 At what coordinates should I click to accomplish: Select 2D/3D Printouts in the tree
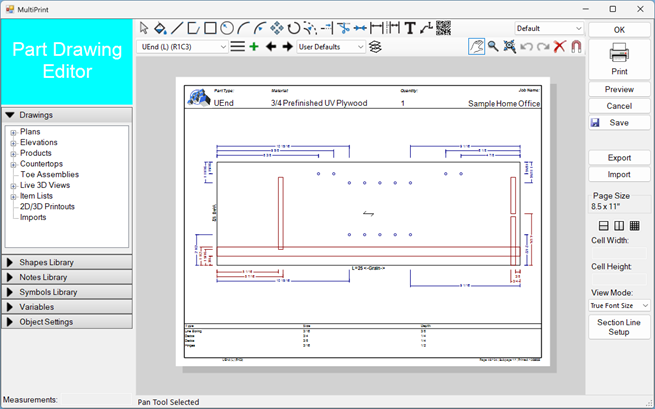(47, 207)
